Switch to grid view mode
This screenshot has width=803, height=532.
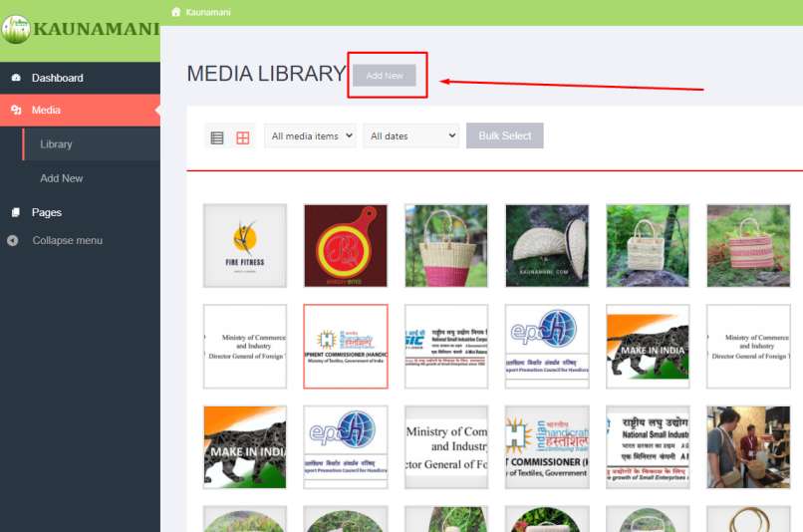click(243, 137)
